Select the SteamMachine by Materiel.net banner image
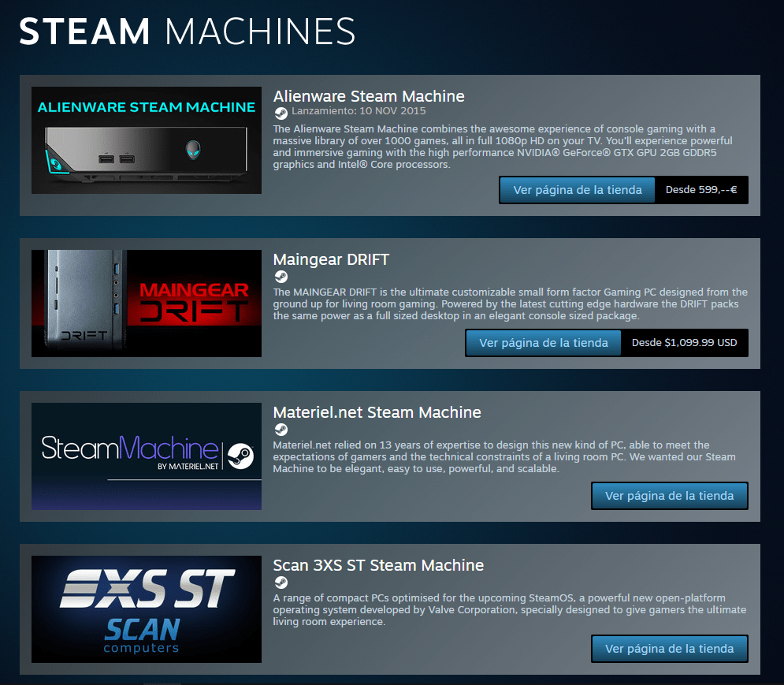 click(147, 456)
